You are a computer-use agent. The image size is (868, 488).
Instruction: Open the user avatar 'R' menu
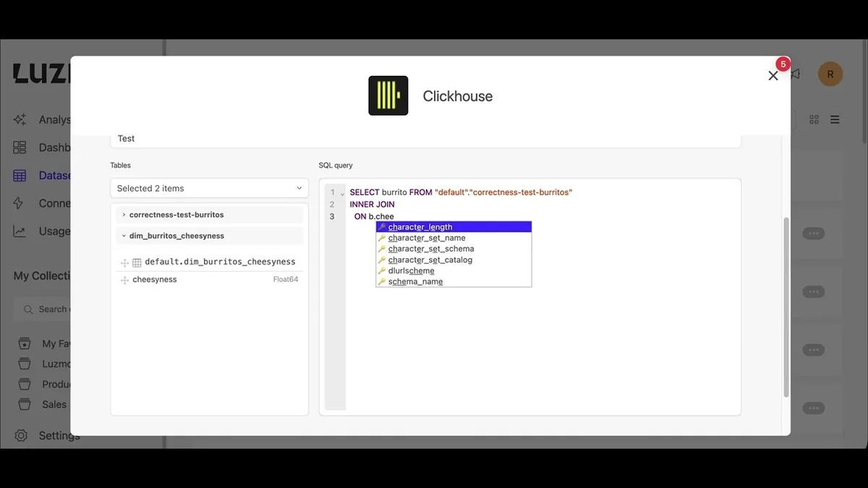[830, 74]
